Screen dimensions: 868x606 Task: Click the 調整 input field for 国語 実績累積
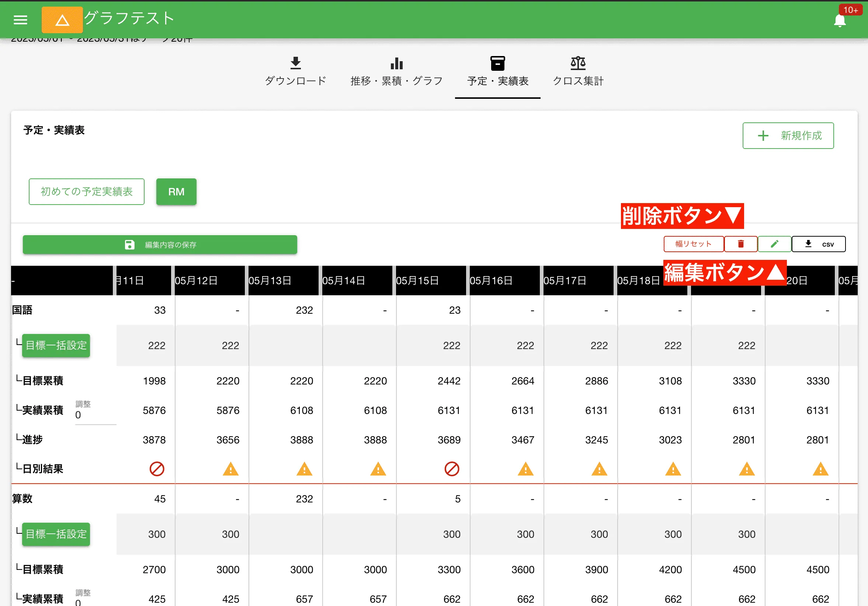coord(96,416)
